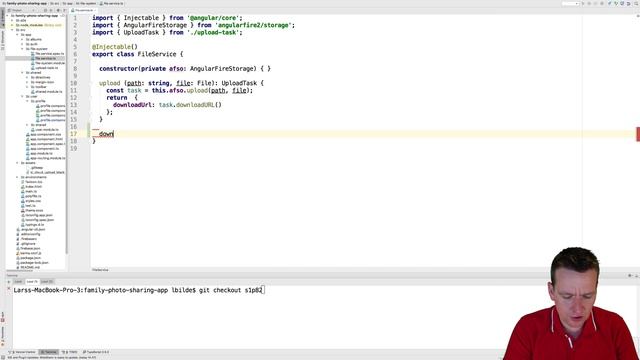Click the Stop icon in top toolbar

pos(602,3)
